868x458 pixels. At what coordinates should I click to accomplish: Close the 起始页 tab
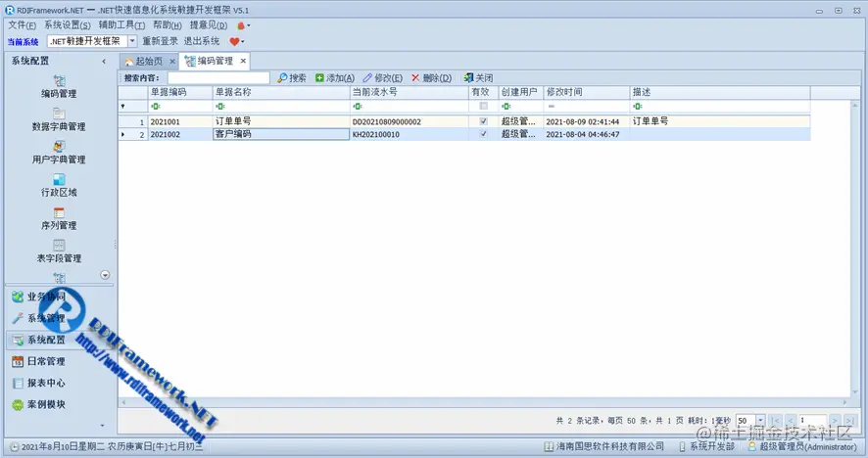point(172,62)
